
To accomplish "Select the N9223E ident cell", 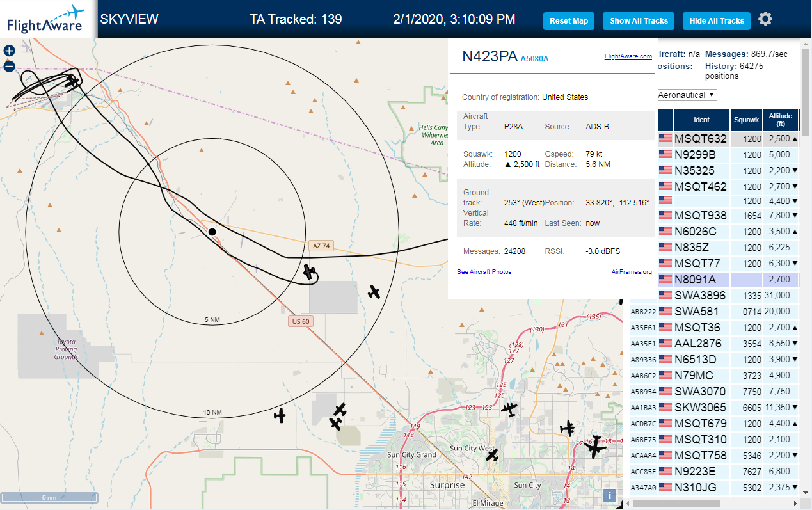I will [701, 471].
